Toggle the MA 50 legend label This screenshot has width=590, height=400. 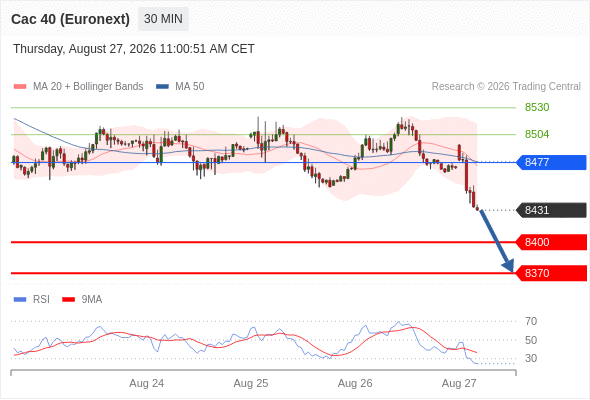coord(190,87)
